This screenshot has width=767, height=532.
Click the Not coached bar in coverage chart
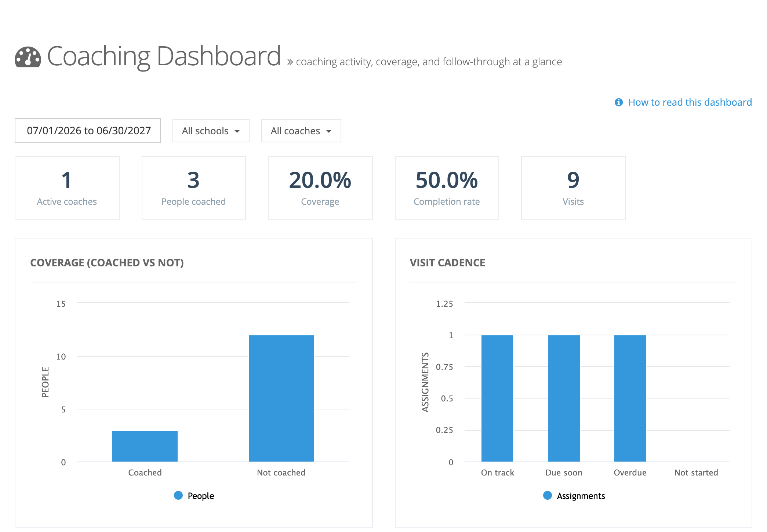[x=281, y=398]
